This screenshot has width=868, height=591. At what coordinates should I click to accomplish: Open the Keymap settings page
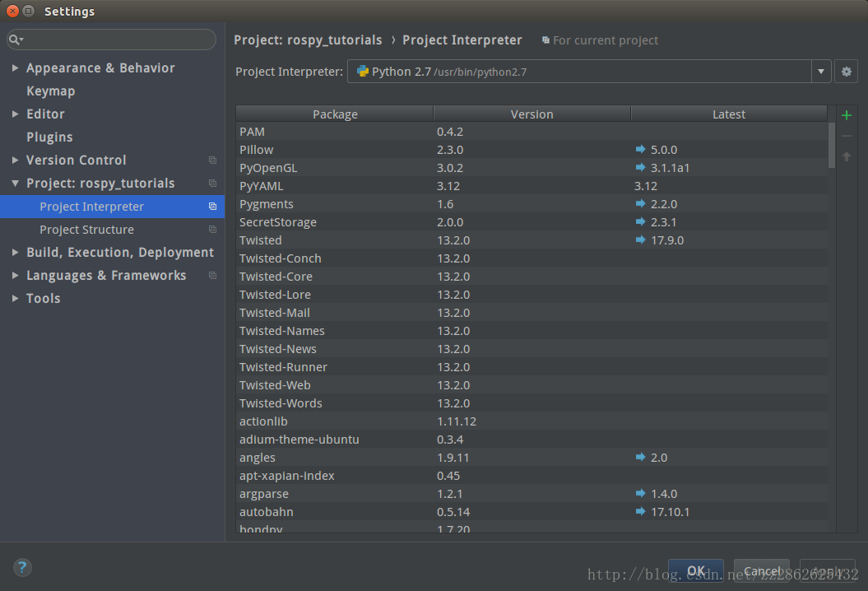coord(50,91)
